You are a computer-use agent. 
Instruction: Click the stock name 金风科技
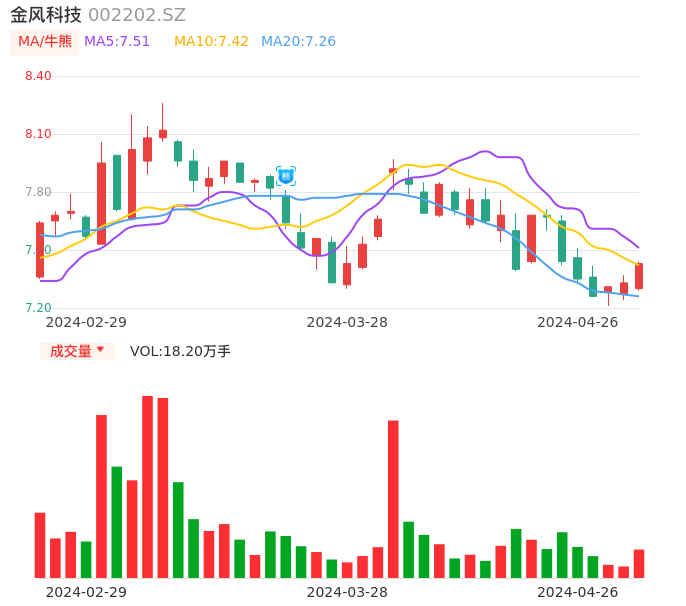click(x=46, y=15)
